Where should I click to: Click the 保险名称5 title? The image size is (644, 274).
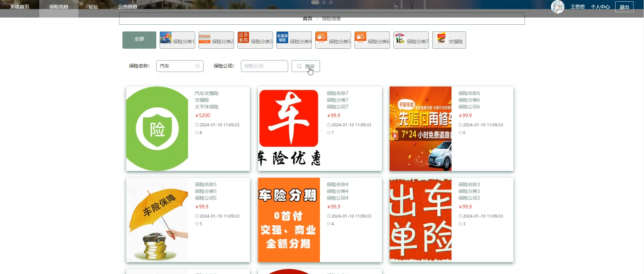[x=206, y=184]
